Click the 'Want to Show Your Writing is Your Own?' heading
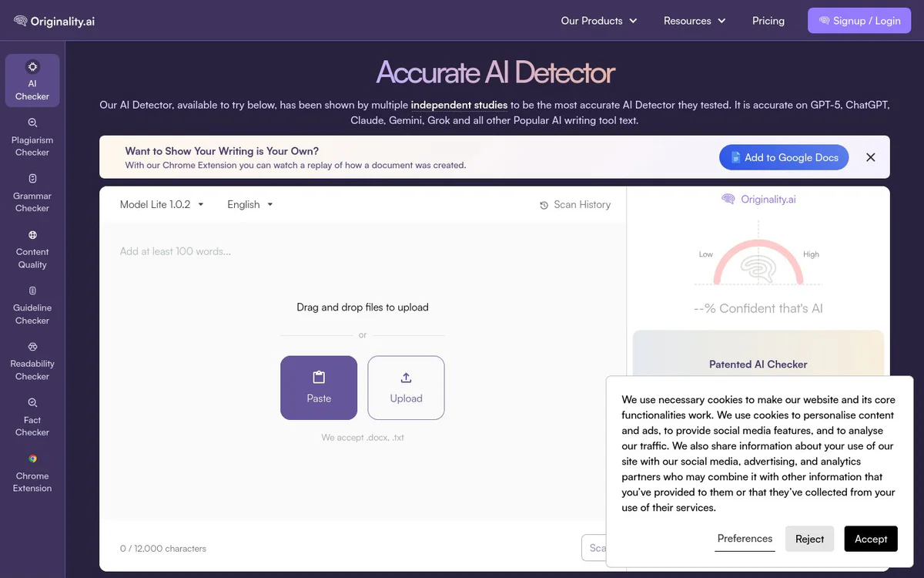The height and width of the screenshot is (578, 924). pos(222,151)
